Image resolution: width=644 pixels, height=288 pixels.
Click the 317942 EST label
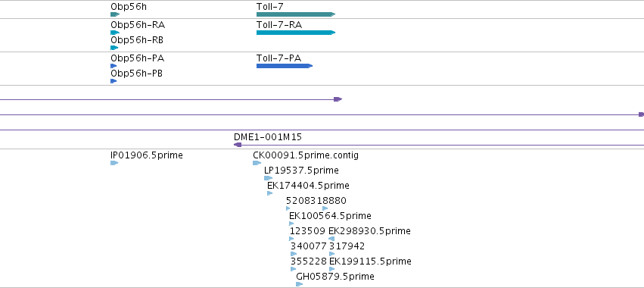(347, 246)
